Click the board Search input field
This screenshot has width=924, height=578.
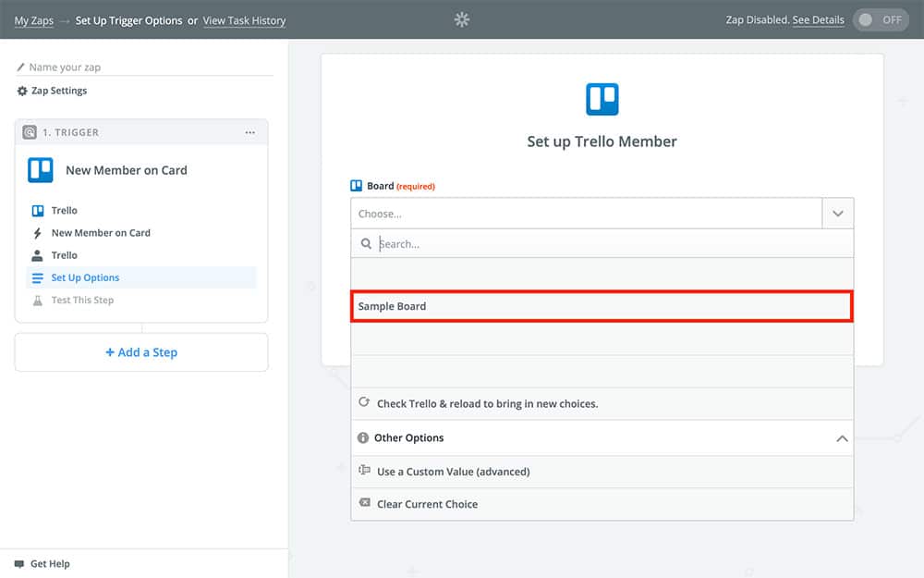click(x=610, y=244)
